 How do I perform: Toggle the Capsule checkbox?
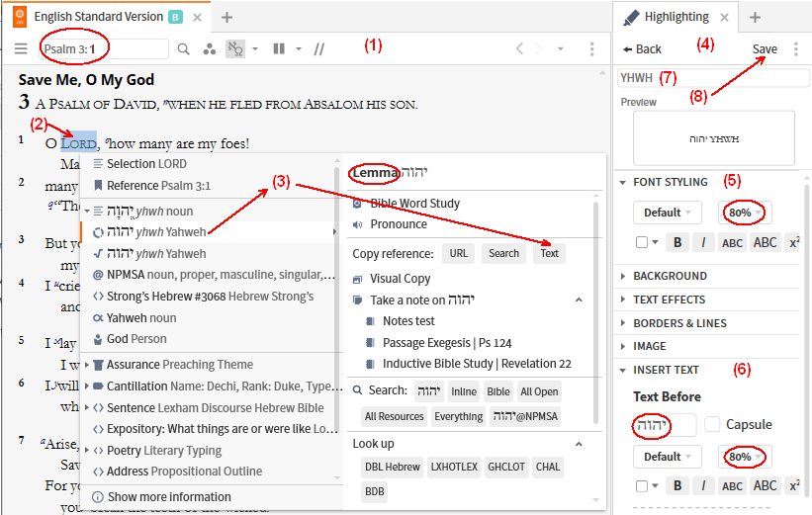coord(712,424)
